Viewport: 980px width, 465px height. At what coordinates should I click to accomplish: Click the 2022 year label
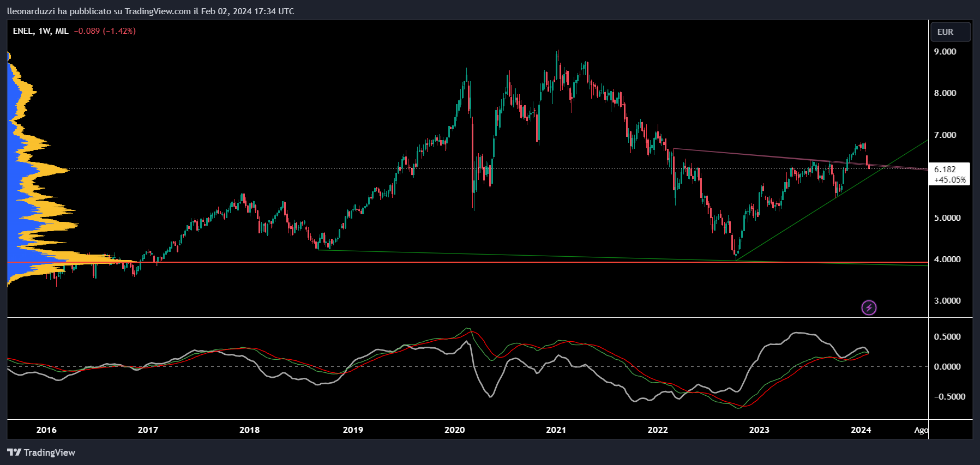[658, 430]
